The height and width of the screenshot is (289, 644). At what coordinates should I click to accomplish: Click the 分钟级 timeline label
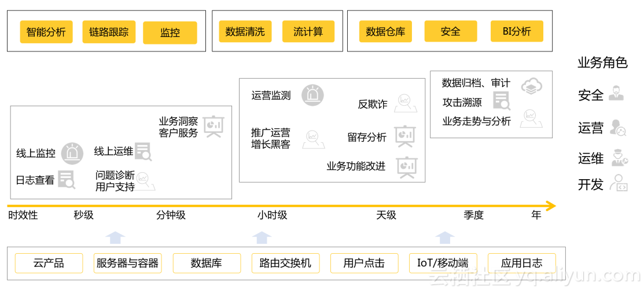171,214
